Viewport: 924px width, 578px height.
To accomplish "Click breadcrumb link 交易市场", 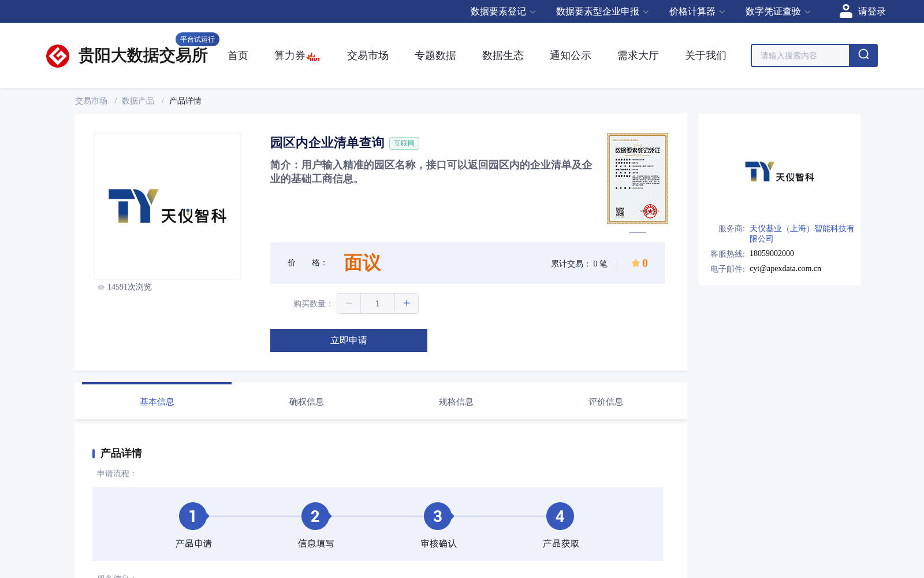I will (91, 101).
